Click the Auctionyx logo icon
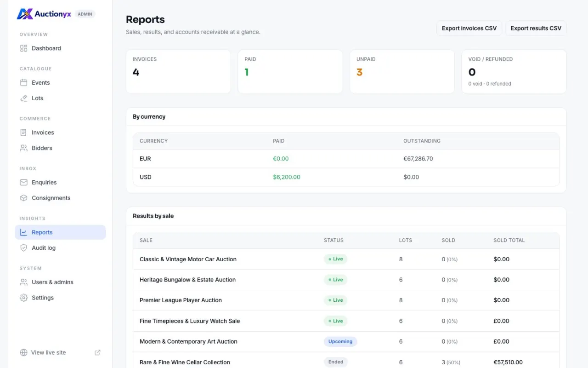Image resolution: width=588 pixels, height=368 pixels. tap(24, 14)
